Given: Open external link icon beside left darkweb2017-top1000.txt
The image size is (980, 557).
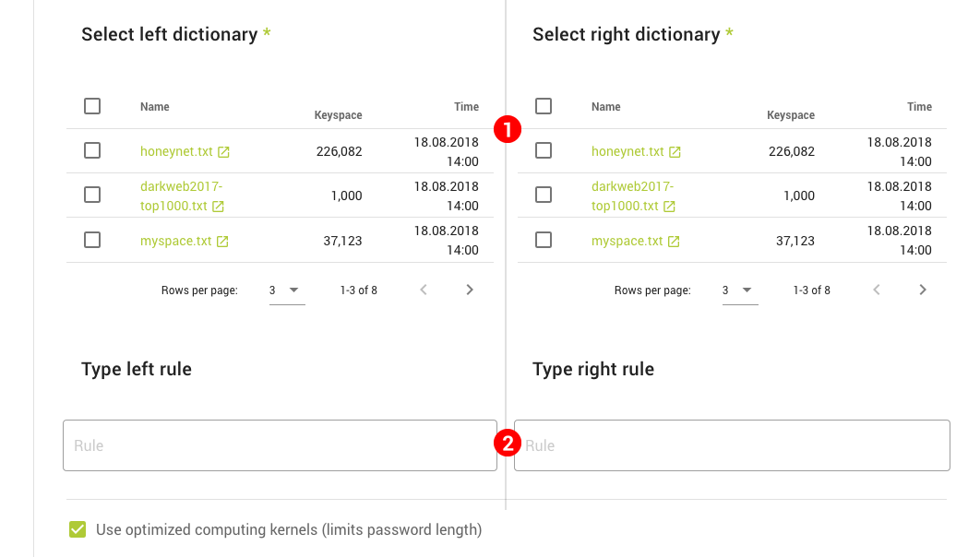Looking at the screenshot, I should (x=218, y=207).
